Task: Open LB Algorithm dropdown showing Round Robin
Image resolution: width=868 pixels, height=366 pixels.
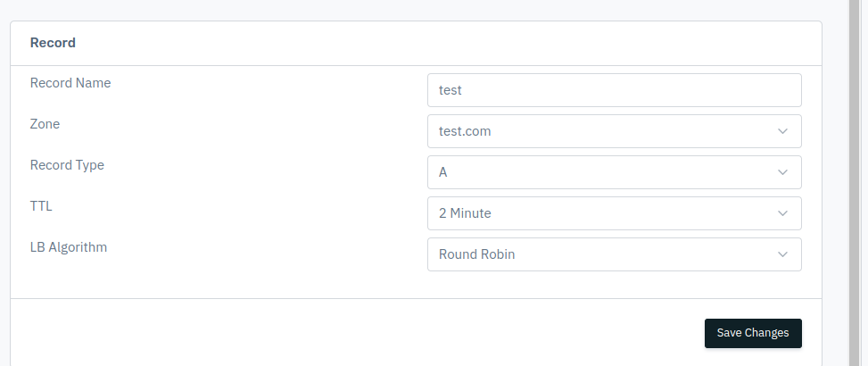Action: tap(614, 254)
